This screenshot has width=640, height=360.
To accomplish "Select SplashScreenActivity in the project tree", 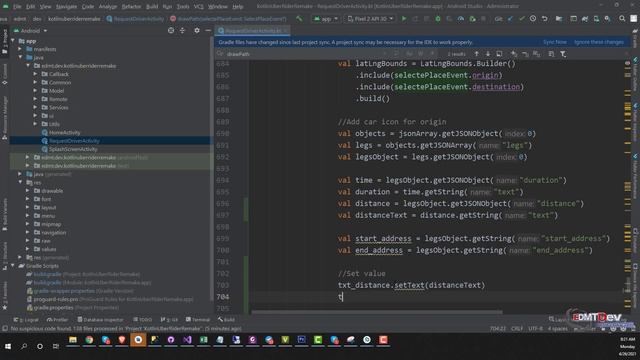I will pos(73,149).
